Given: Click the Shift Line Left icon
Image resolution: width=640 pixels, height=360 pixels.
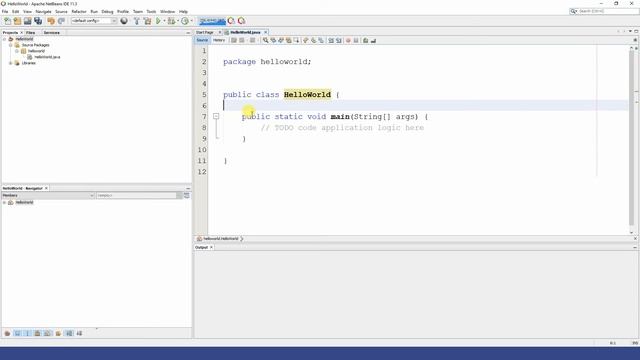Looking at the screenshot, I should (331, 40).
